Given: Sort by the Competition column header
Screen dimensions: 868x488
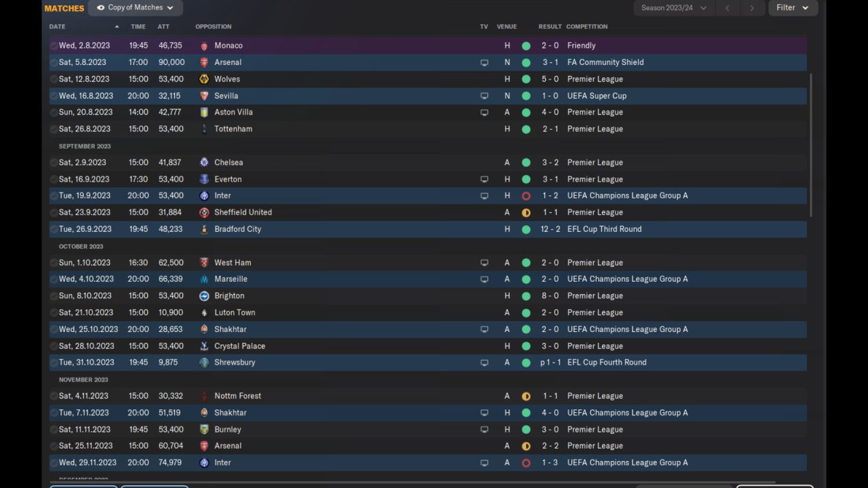Looking at the screenshot, I should point(587,27).
